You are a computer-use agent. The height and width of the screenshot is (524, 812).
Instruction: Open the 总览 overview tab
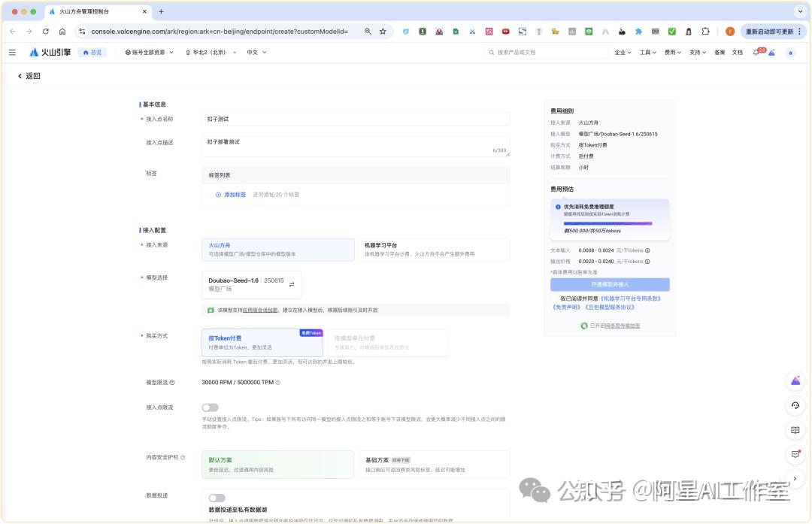92,53
